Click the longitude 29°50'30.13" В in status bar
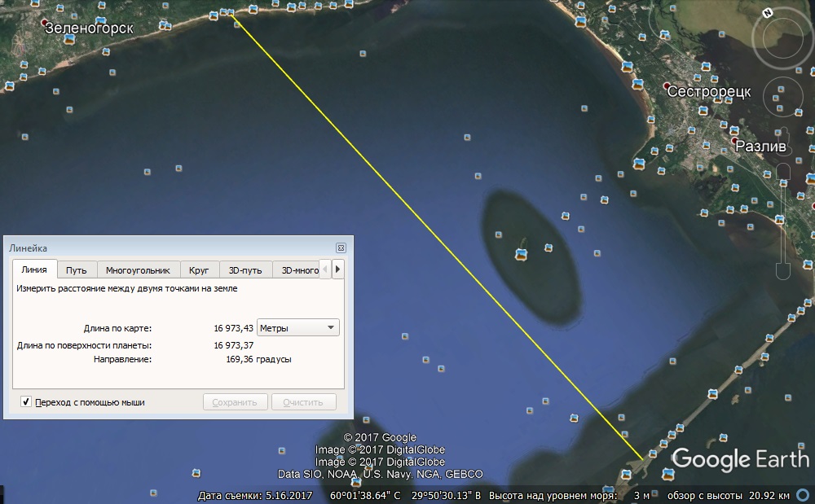The height and width of the screenshot is (504, 815). point(447,496)
